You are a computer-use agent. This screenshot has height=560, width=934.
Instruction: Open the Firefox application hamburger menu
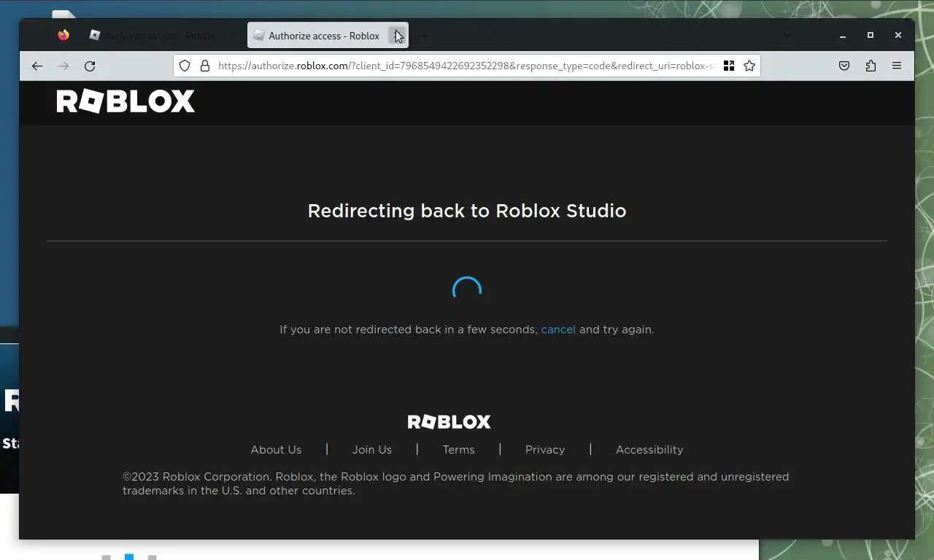point(897,66)
